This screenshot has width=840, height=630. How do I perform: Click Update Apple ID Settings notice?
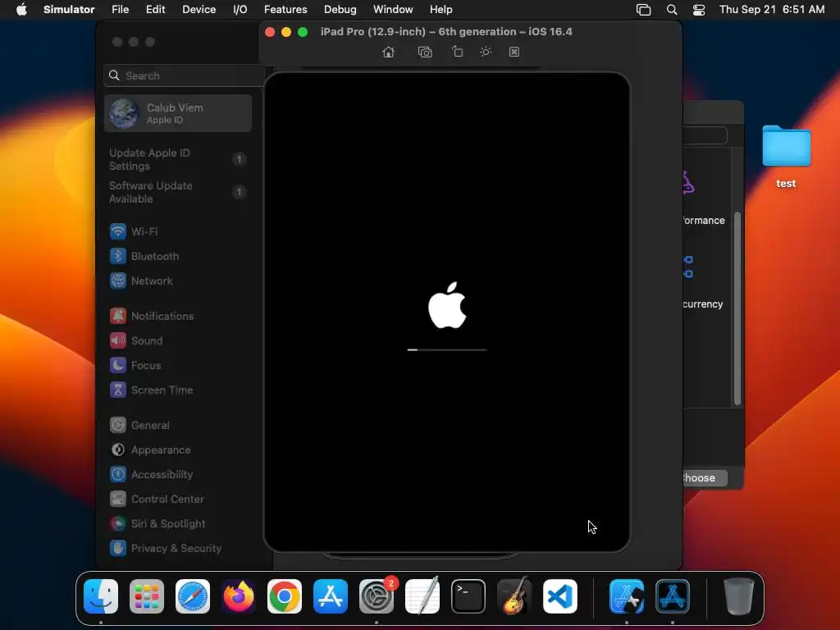click(x=178, y=160)
